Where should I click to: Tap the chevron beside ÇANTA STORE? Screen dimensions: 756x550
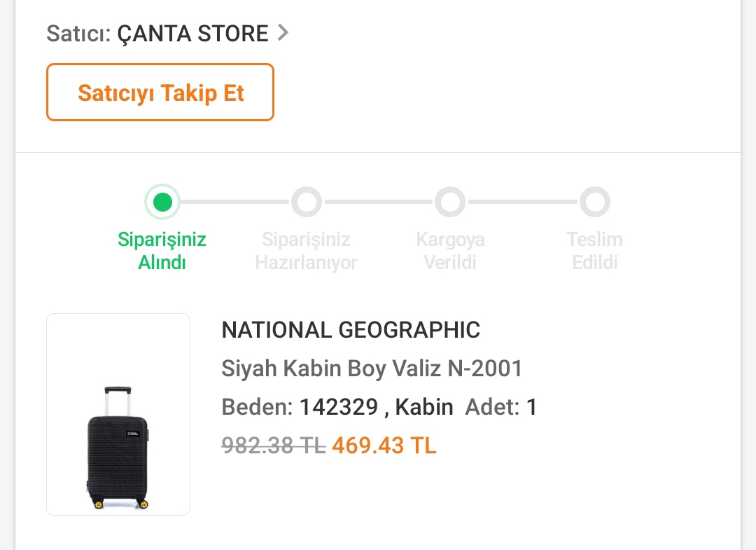(283, 32)
